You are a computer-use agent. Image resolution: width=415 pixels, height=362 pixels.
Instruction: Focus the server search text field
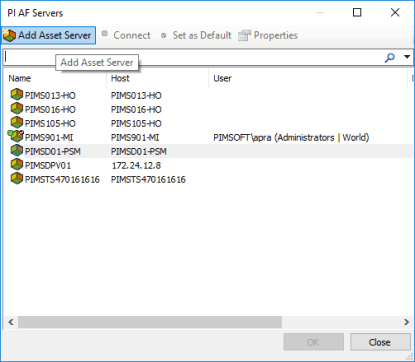click(193, 57)
